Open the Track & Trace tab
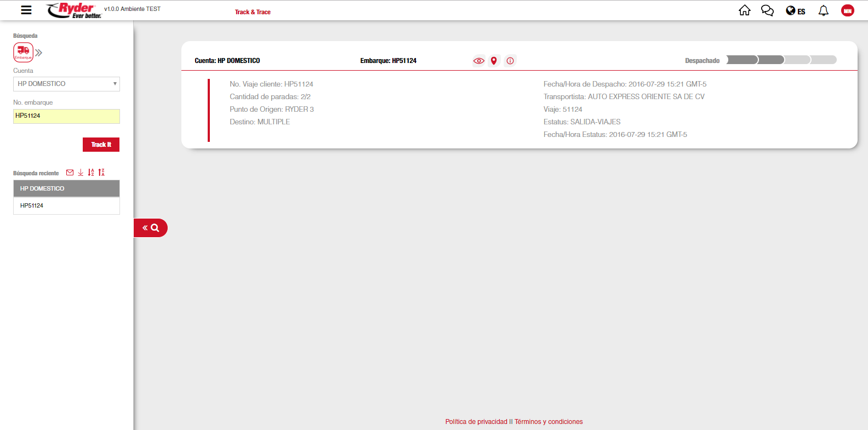The height and width of the screenshot is (430, 868). coord(253,12)
